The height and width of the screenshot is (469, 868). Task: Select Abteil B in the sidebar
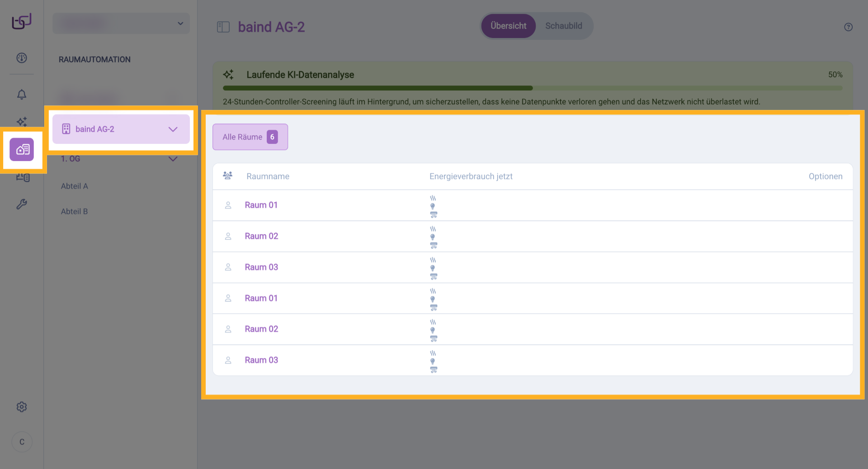75,212
